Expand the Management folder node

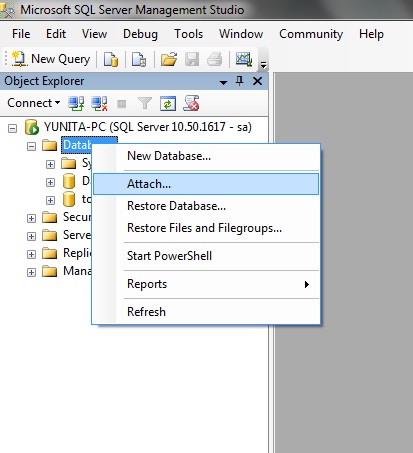[32, 272]
